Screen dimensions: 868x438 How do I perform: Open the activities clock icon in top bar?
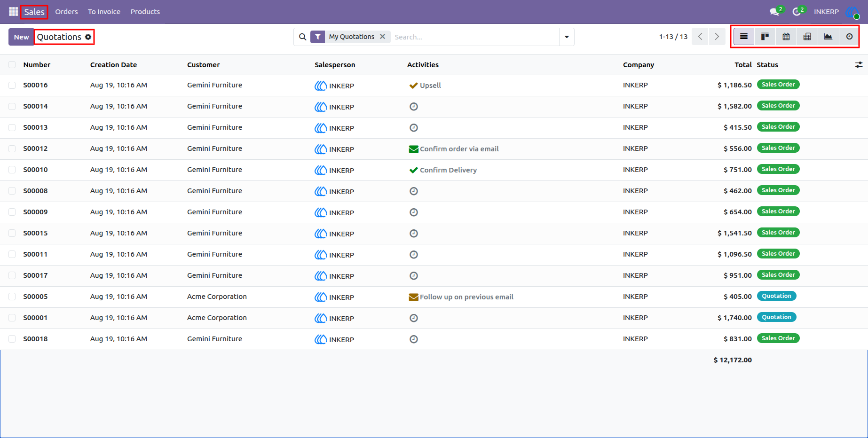pyautogui.click(x=797, y=12)
